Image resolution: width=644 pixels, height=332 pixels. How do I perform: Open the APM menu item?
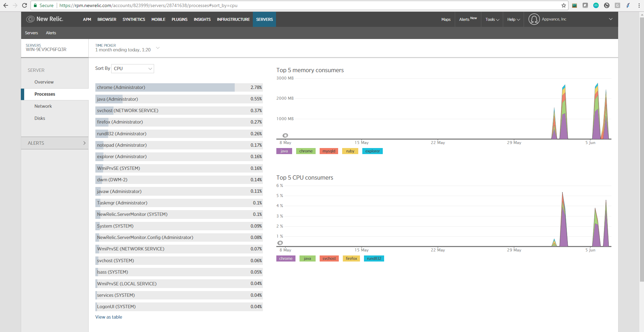[x=87, y=19]
